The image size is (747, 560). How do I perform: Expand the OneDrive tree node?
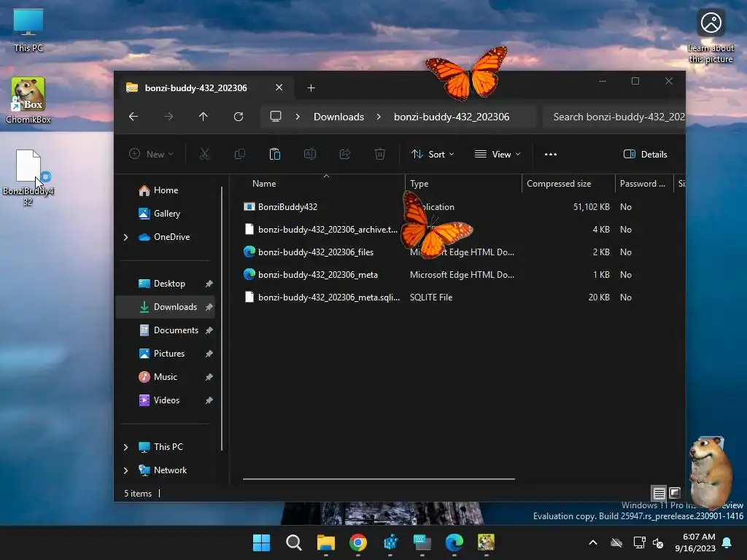click(125, 237)
